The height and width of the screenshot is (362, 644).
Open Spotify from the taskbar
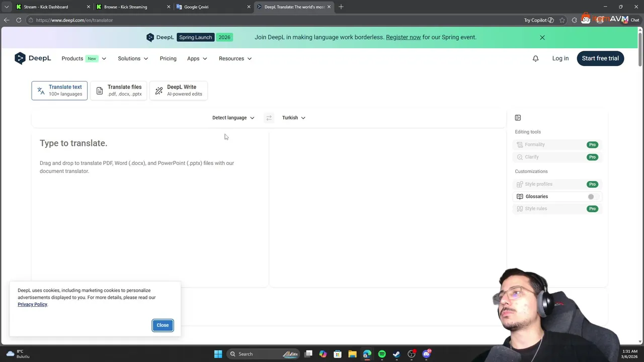coord(382,354)
